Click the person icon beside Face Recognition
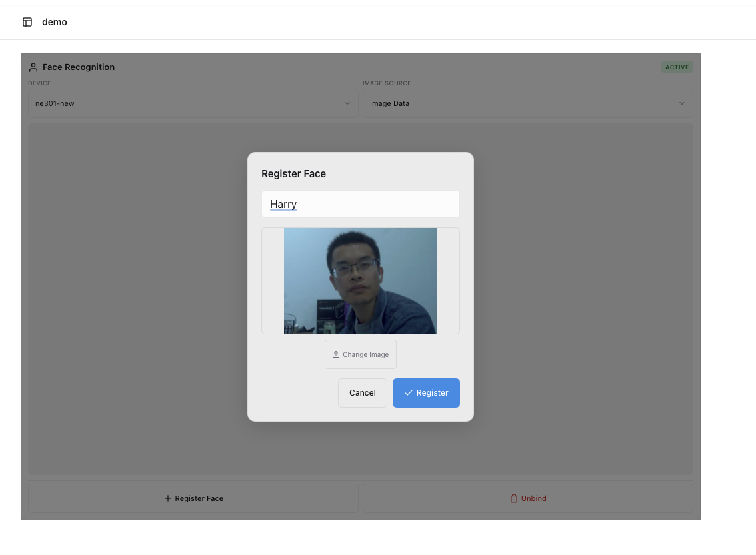756x555 pixels. click(x=33, y=67)
